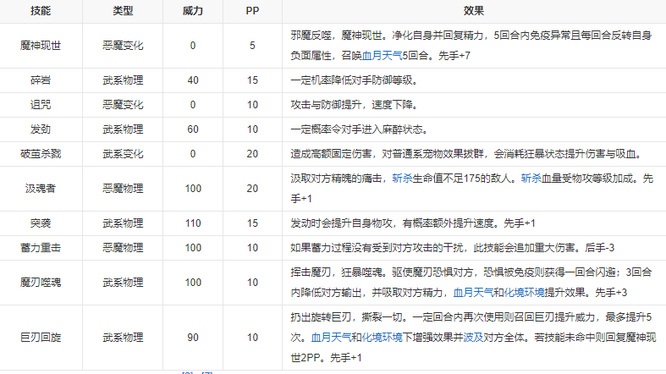Select the skill name 魔刃噬魂
The height and width of the screenshot is (374, 666).
pyautogui.click(x=41, y=282)
